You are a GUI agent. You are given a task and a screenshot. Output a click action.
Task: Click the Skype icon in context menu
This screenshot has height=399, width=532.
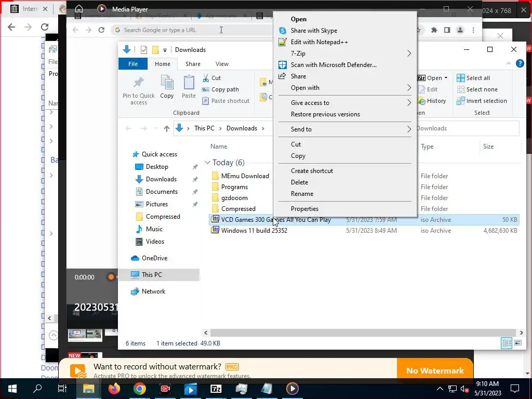pos(282,31)
